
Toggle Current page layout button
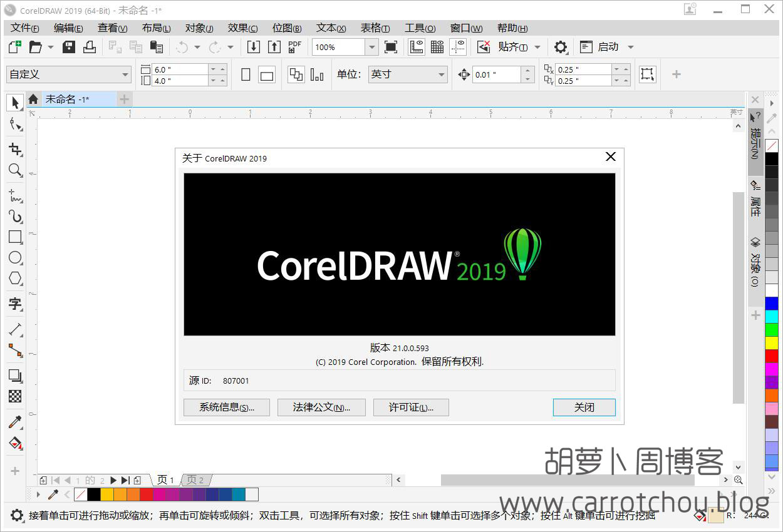click(x=317, y=74)
